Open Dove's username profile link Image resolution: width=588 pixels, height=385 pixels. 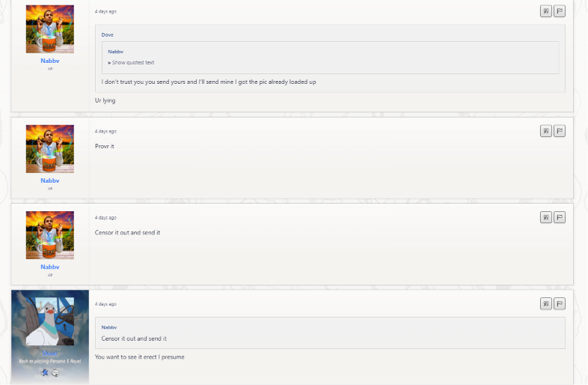[50, 354]
